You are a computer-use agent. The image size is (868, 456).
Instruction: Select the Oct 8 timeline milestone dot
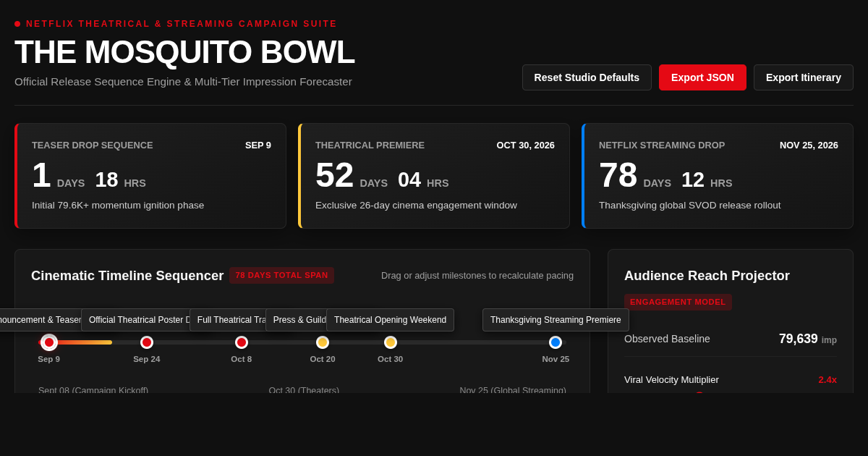click(242, 342)
